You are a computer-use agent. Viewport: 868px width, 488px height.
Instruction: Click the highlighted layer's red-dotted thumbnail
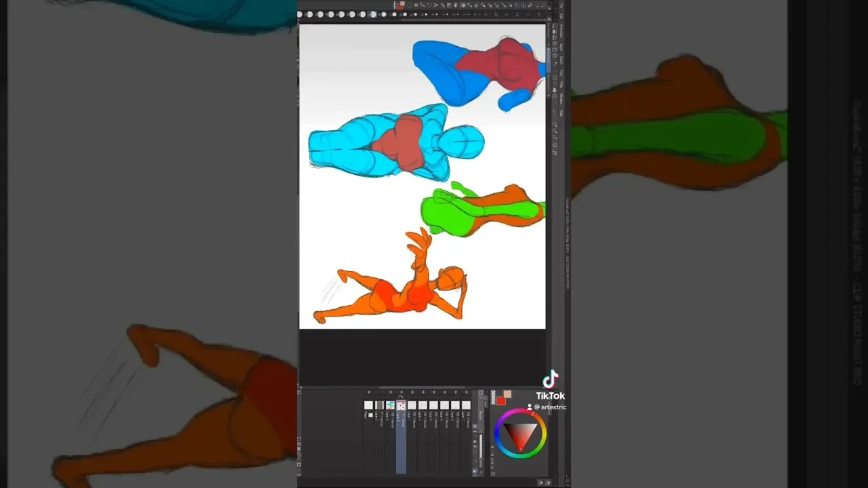(401, 405)
